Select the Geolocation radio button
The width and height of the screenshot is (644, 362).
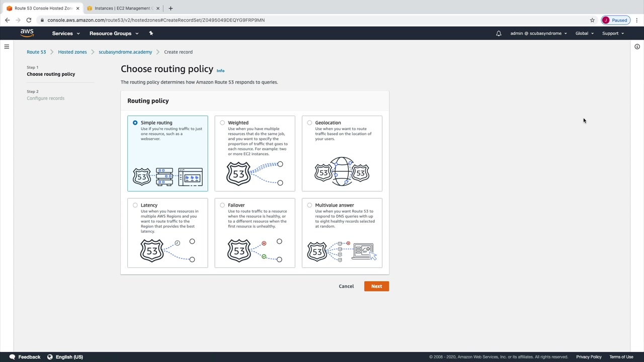point(309,123)
